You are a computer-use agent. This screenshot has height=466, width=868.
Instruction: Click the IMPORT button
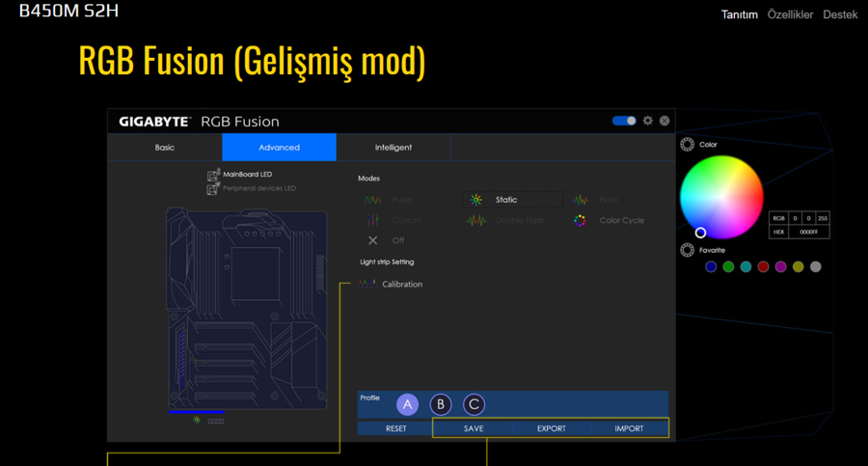pyautogui.click(x=629, y=428)
